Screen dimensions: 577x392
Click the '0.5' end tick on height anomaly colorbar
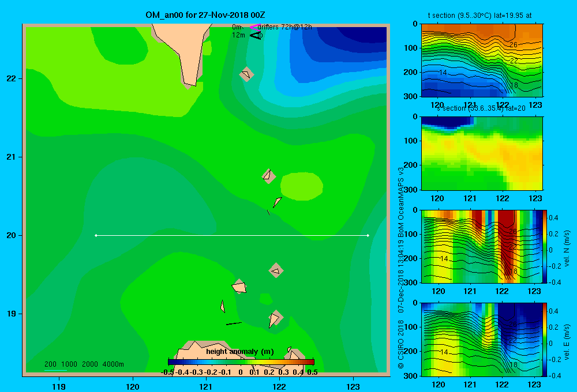point(312,372)
